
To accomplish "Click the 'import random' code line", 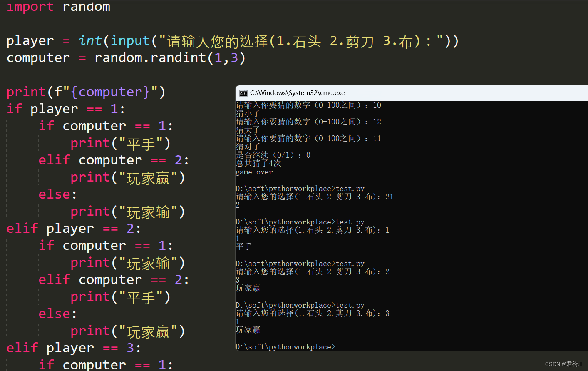I will 59,7.
